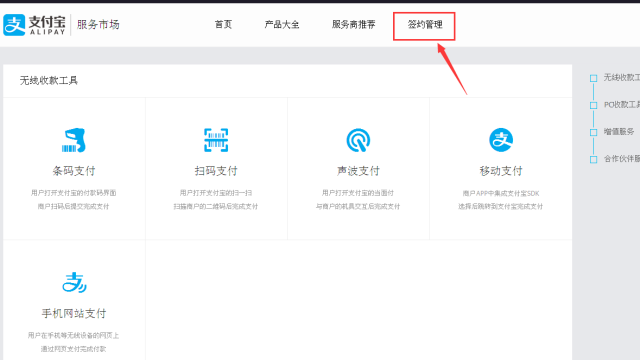Click the 条码支付 scanner icon
Image resolution: width=640 pixels, height=360 pixels.
pos(74,140)
